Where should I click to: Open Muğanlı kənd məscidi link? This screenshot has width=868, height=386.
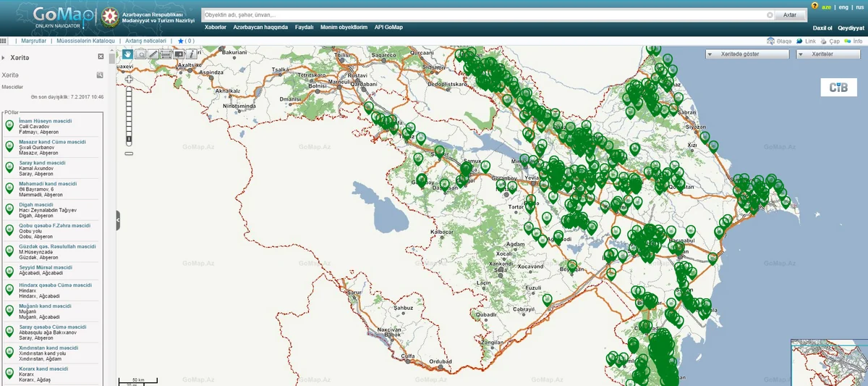click(x=45, y=307)
